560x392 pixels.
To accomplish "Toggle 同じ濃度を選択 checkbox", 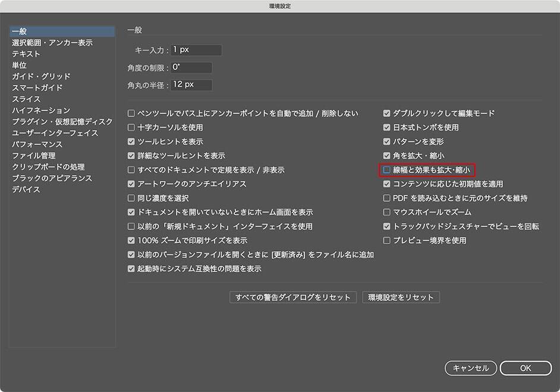I will (132, 198).
